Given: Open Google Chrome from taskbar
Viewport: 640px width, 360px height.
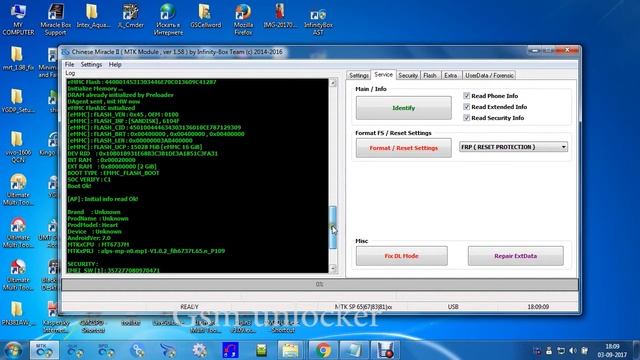Looking at the screenshot, I should 323,350.
